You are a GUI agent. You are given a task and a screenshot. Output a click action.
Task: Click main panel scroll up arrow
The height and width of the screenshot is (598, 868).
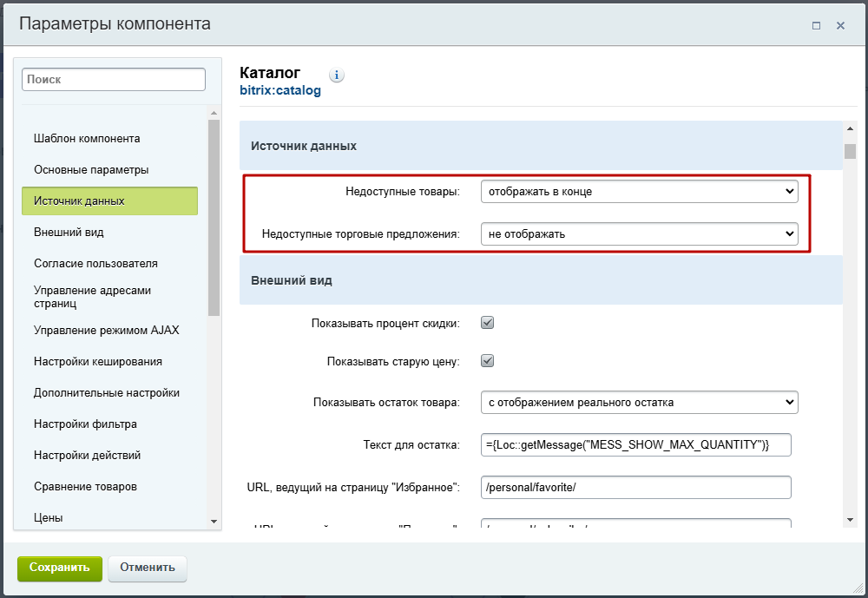(x=850, y=128)
